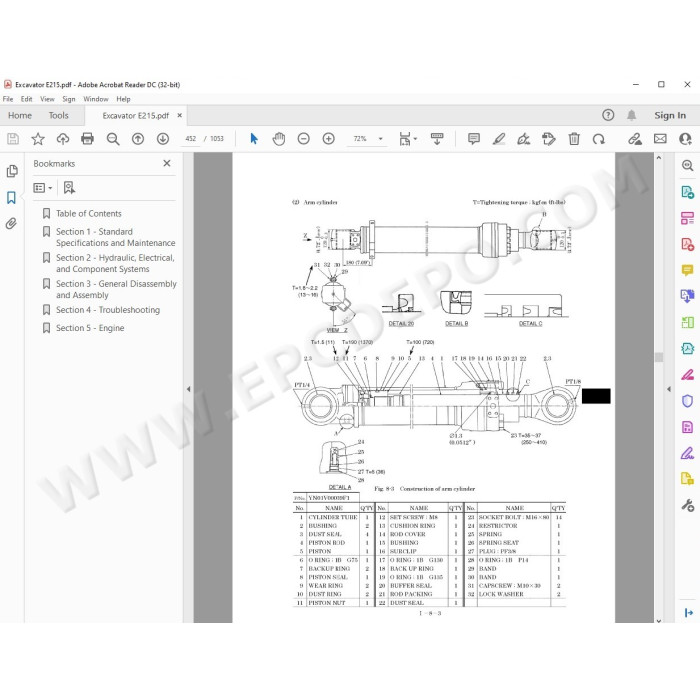Click the find bookmark icon

pyautogui.click(x=69, y=188)
